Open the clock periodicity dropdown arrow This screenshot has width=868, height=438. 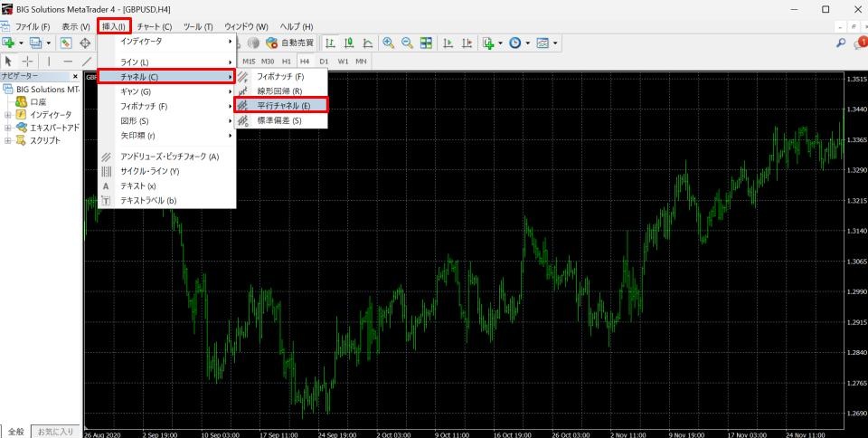tap(527, 43)
